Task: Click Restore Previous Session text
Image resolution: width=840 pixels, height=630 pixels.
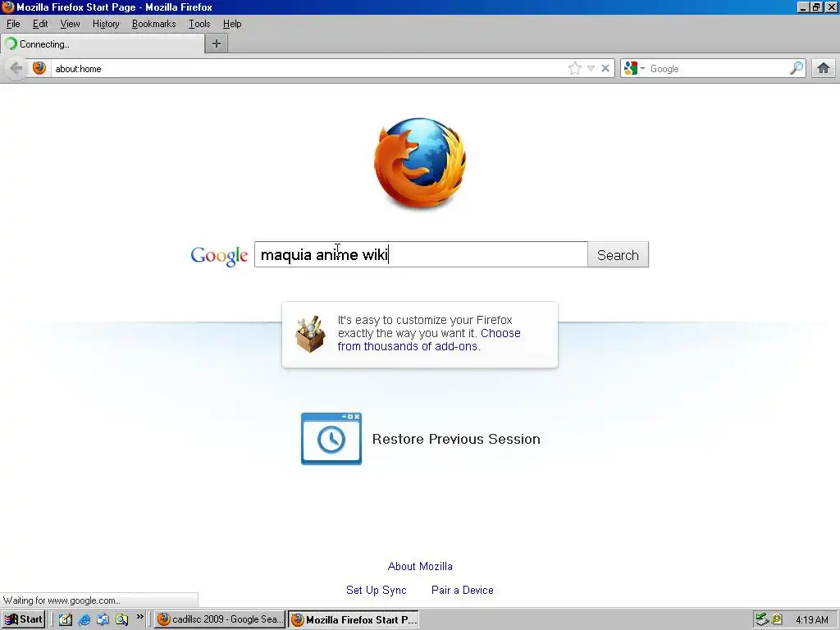Action: [x=456, y=440]
